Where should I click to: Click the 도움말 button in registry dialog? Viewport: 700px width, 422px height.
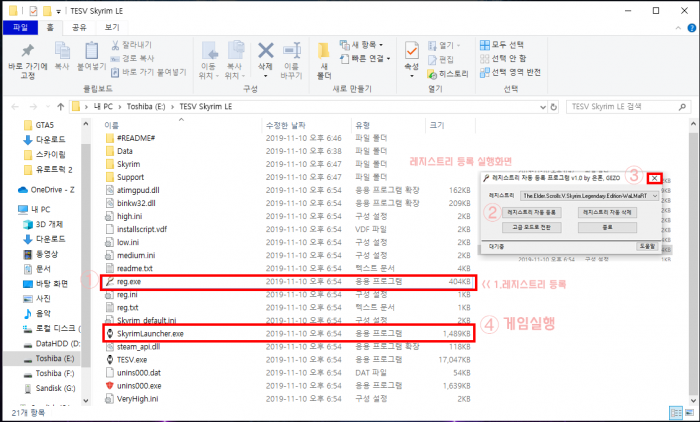(x=647, y=247)
